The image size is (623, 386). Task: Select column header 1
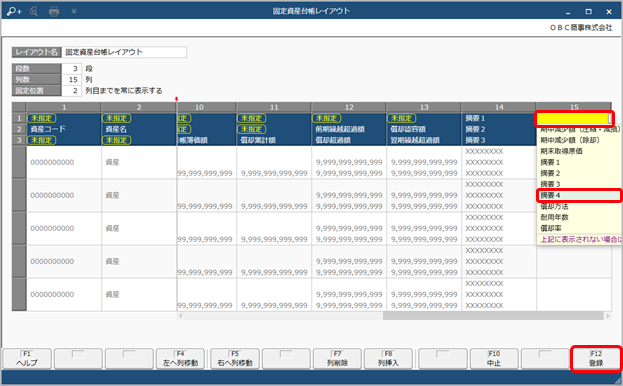pyautogui.click(x=64, y=107)
